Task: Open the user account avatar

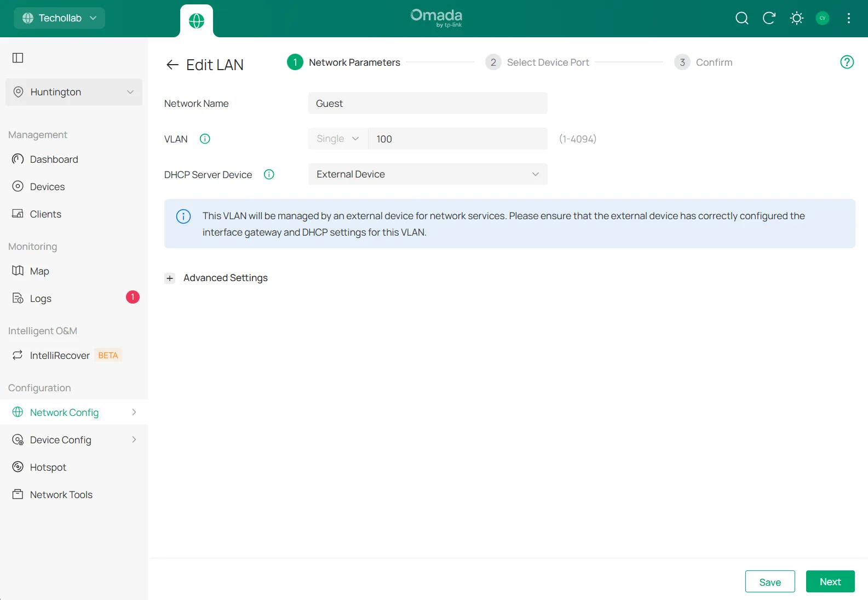Action: (x=822, y=18)
